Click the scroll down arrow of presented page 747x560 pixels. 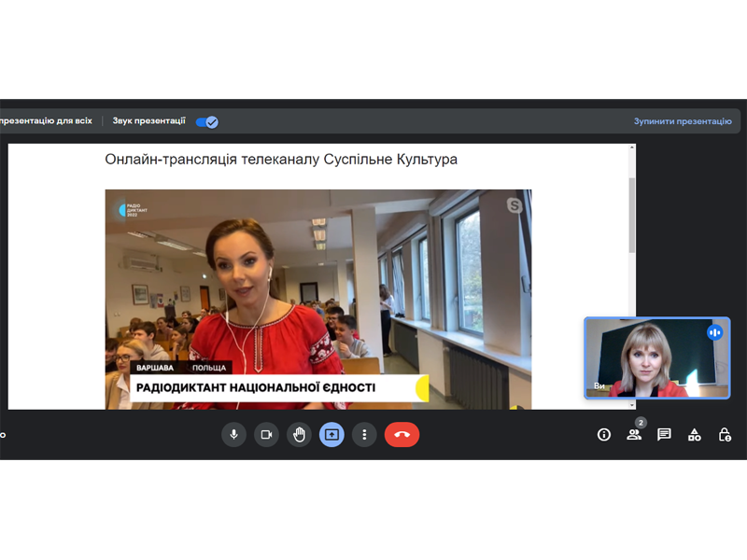tap(632, 405)
